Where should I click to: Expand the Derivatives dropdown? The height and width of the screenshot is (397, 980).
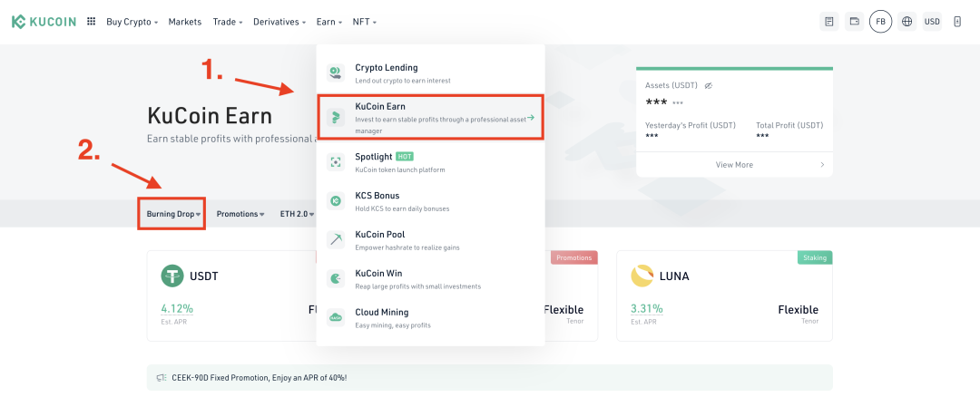(x=279, y=22)
